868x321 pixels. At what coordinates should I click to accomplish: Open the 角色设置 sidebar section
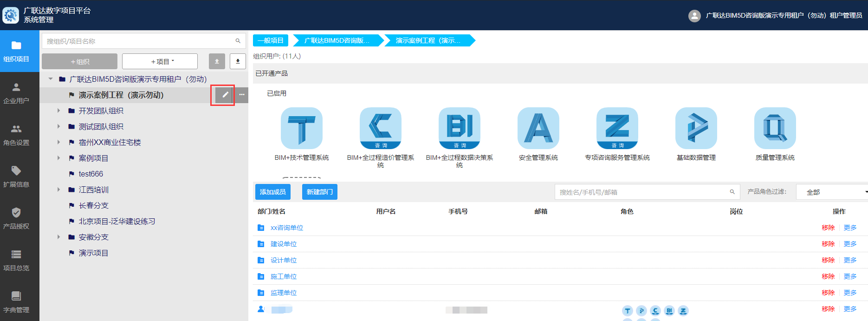(16, 135)
